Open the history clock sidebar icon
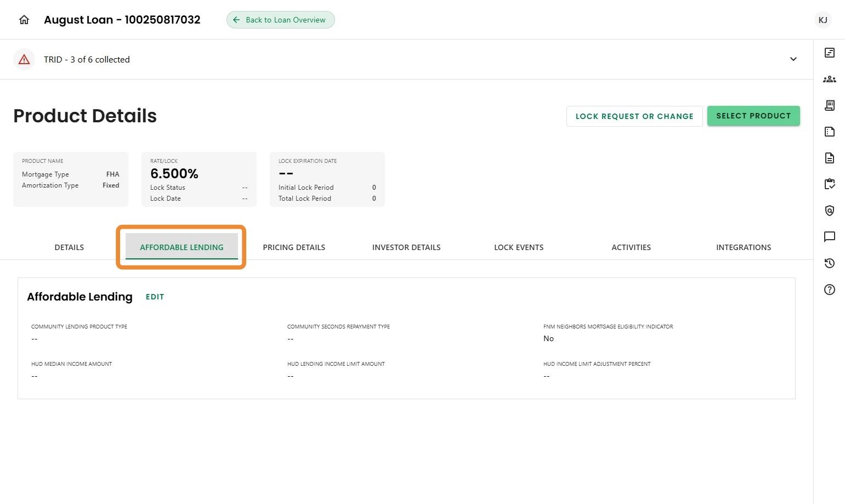This screenshot has height=504, width=845. point(830,263)
